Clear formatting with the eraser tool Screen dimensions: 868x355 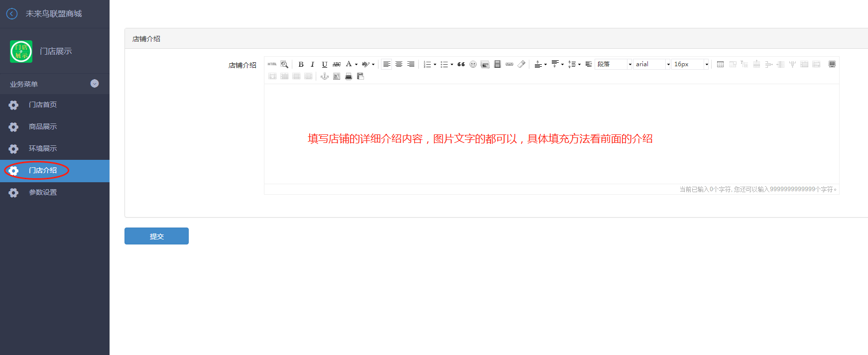pos(521,64)
